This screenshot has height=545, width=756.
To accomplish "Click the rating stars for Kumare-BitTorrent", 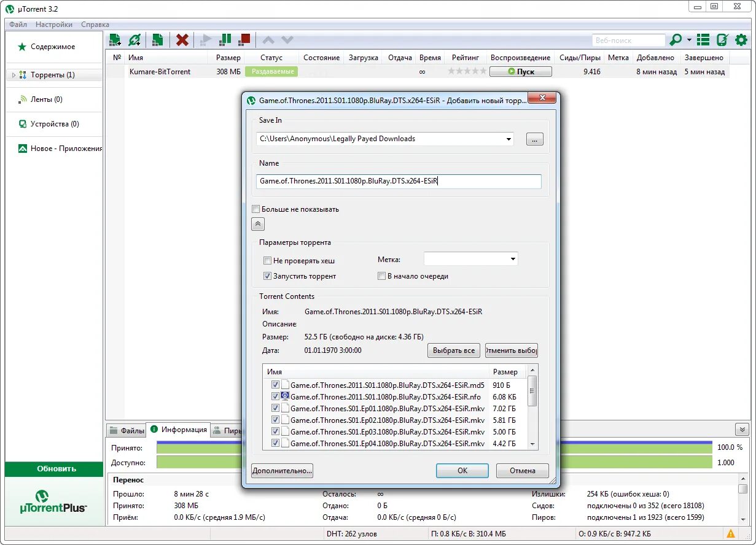I will coord(467,72).
